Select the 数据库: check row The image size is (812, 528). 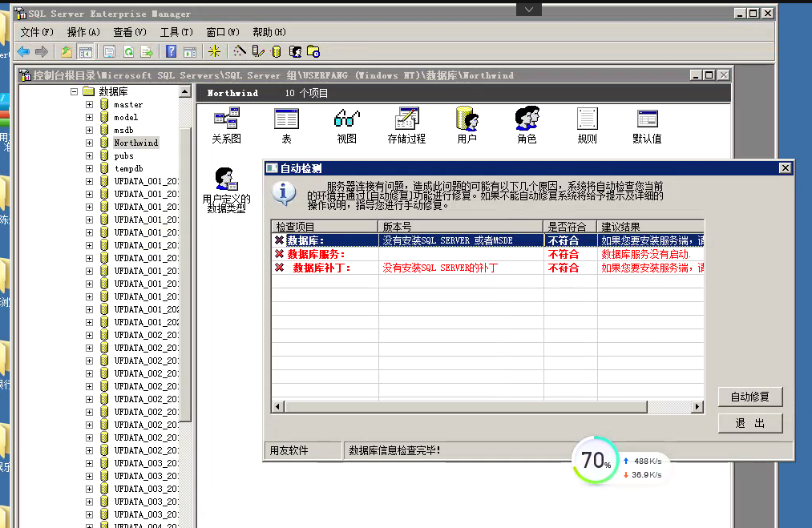488,240
